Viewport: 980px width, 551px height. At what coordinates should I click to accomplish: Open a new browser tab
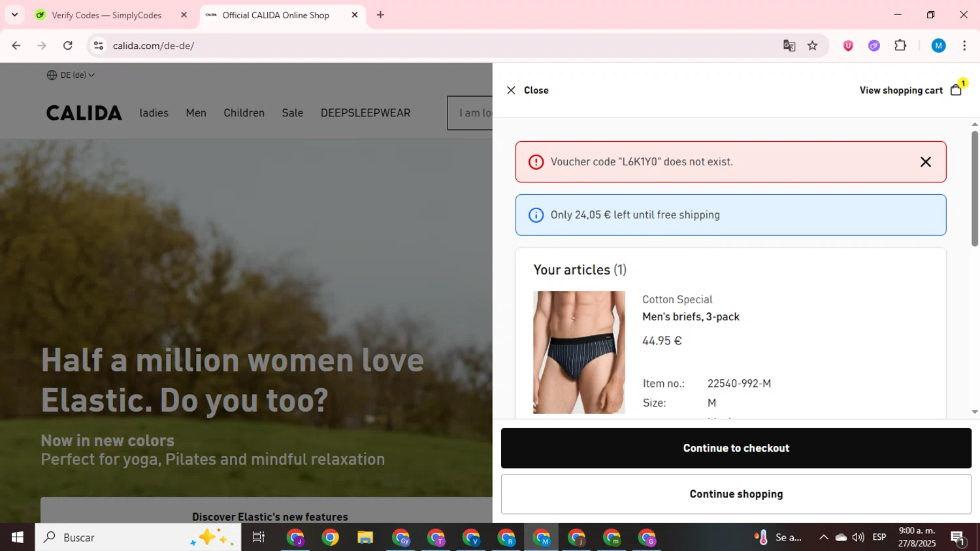(x=380, y=15)
